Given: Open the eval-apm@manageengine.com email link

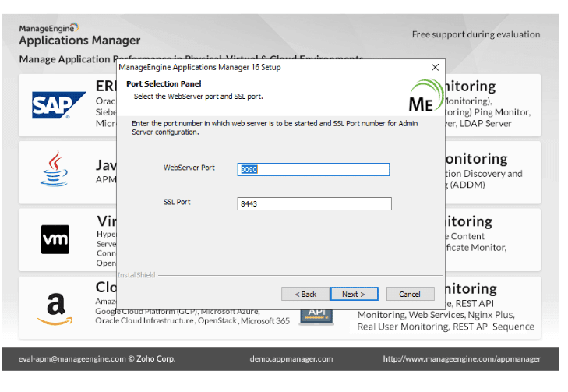Looking at the screenshot, I should pyautogui.click(x=72, y=358).
